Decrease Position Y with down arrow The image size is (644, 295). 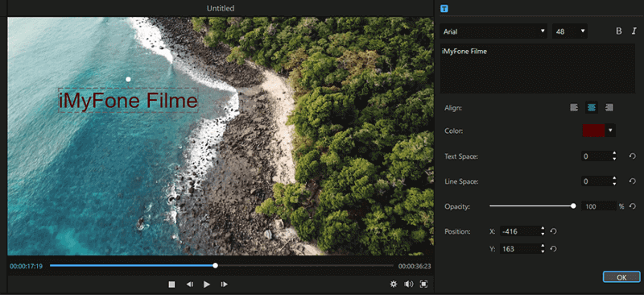543,251
